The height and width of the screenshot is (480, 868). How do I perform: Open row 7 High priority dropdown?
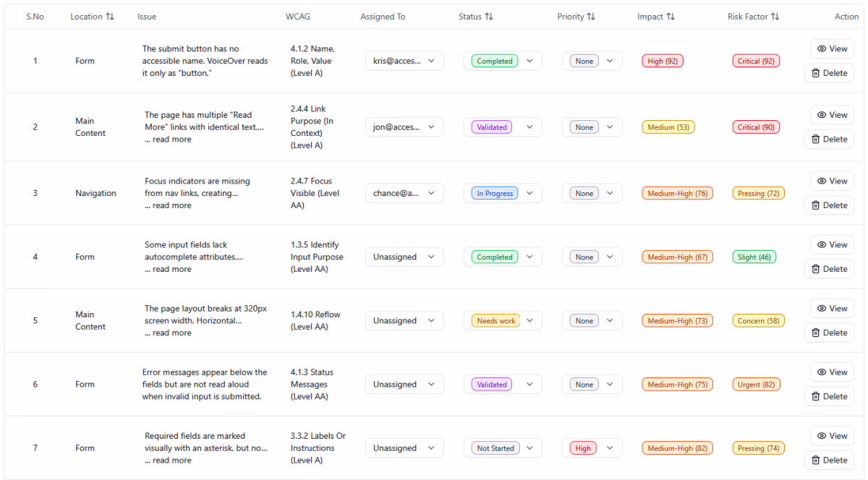pyautogui.click(x=592, y=448)
